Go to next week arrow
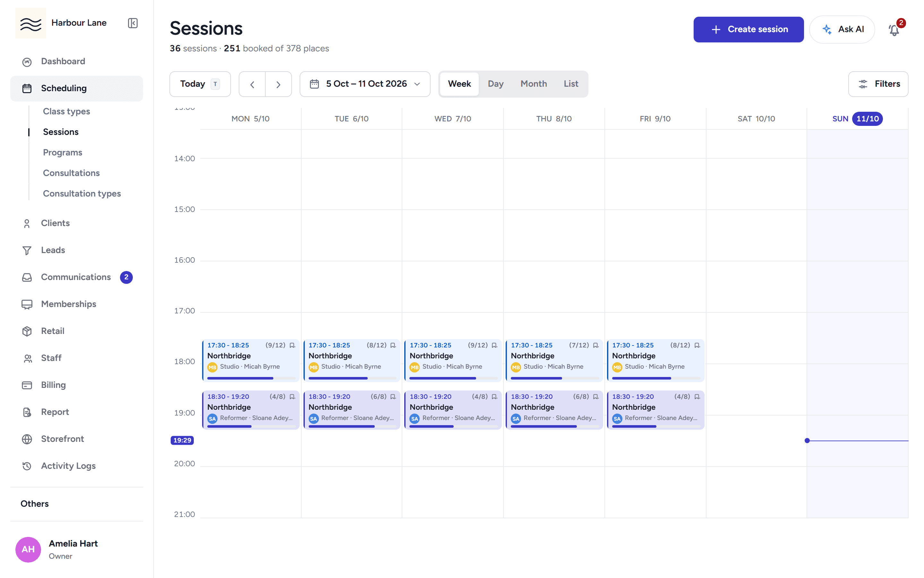 pyautogui.click(x=278, y=84)
